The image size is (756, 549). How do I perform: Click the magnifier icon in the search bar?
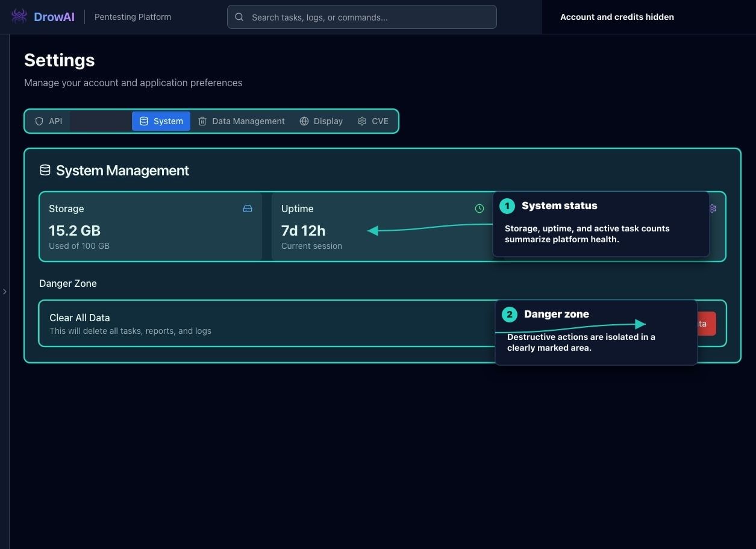[x=239, y=17]
